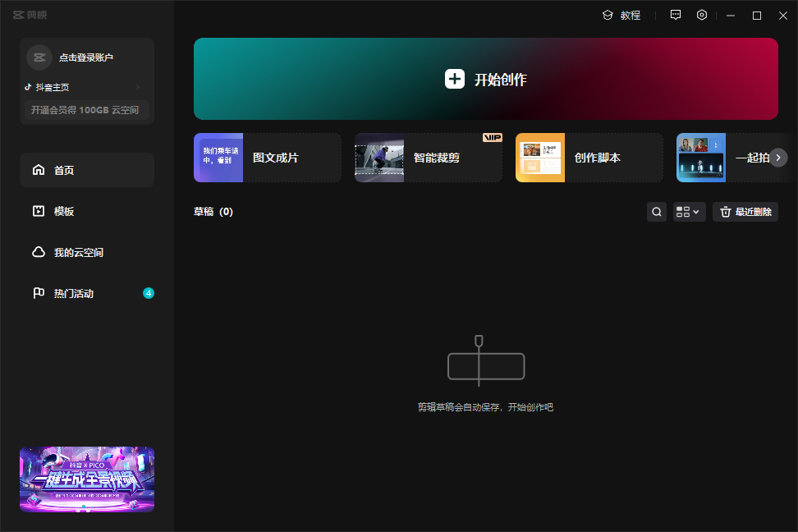
Task: Open the drafts view layout dropdown
Action: [689, 212]
